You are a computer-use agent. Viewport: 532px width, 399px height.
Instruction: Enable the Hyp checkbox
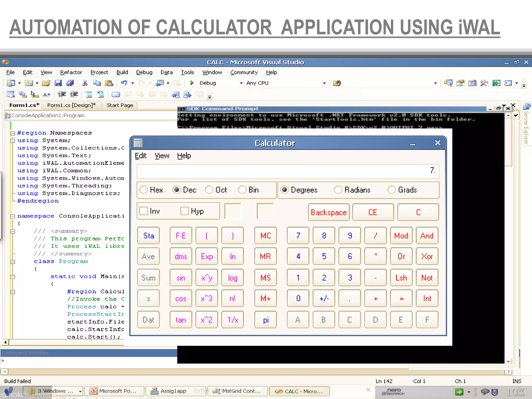[x=185, y=211]
